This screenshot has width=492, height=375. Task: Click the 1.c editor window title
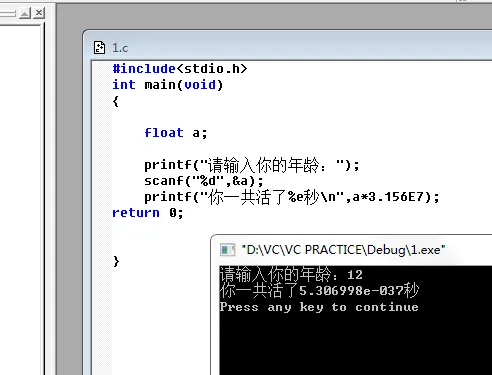(120, 48)
